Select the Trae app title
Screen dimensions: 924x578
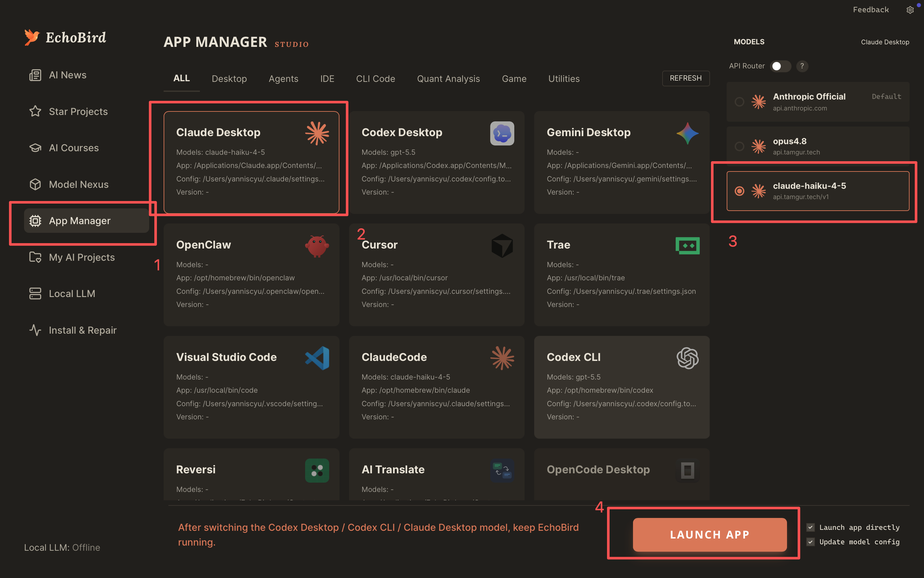(558, 245)
